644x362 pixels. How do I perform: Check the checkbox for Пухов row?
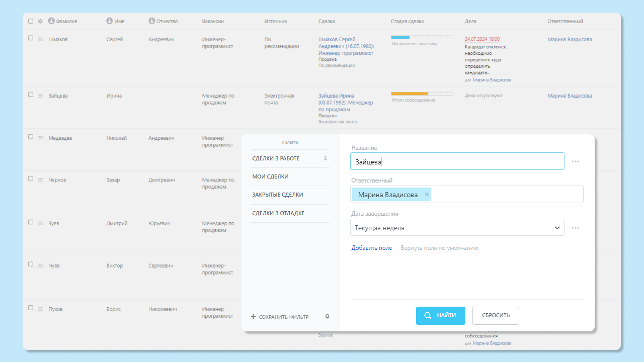[31, 308]
